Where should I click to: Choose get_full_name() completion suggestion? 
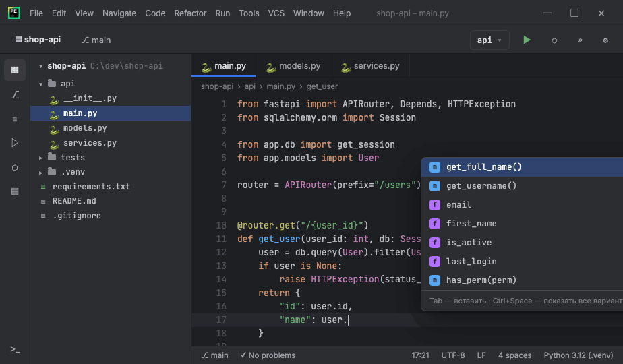point(522,167)
